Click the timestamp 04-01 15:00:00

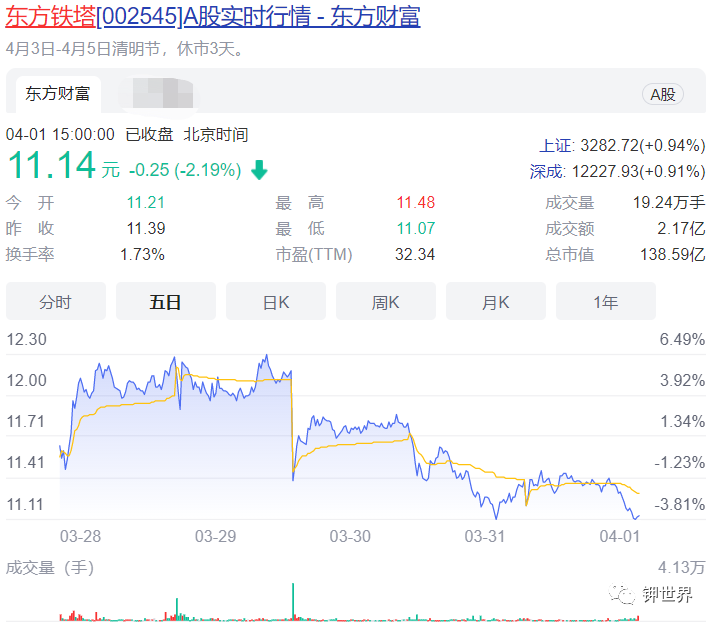click(60, 134)
